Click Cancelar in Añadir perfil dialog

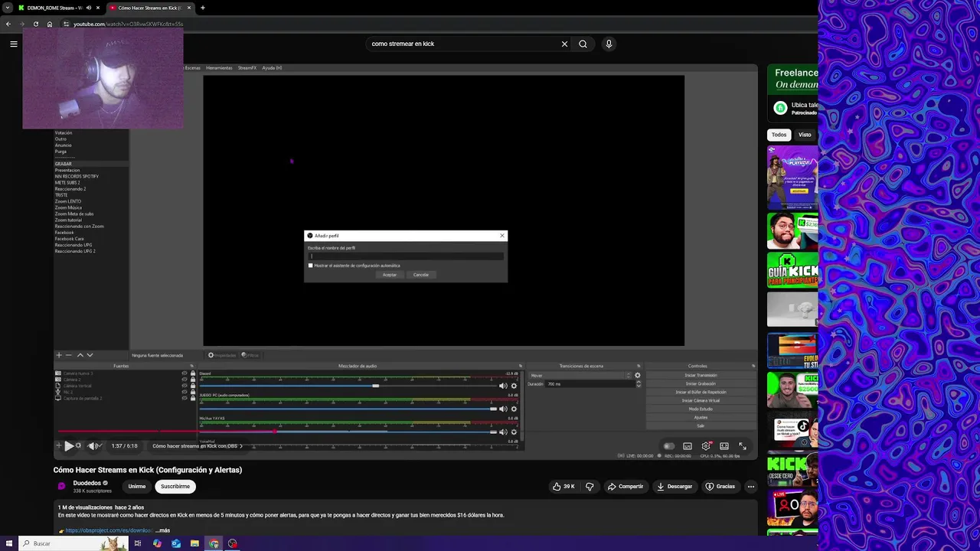pos(421,275)
